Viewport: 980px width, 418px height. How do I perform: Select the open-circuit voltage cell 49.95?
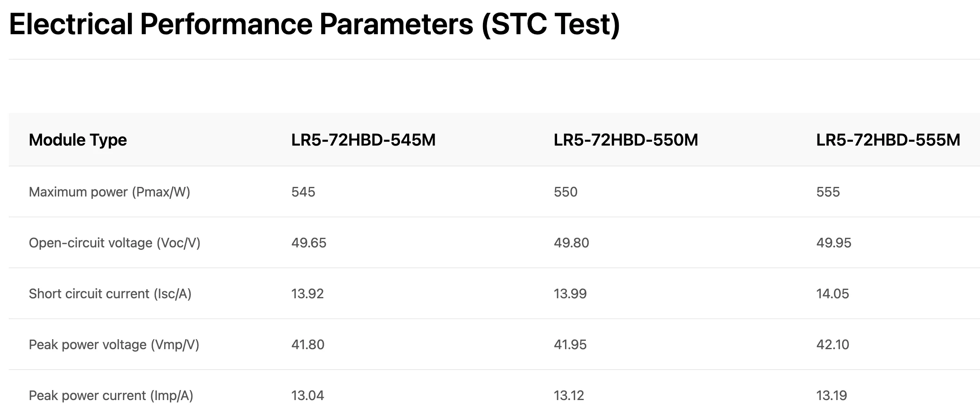(x=834, y=243)
